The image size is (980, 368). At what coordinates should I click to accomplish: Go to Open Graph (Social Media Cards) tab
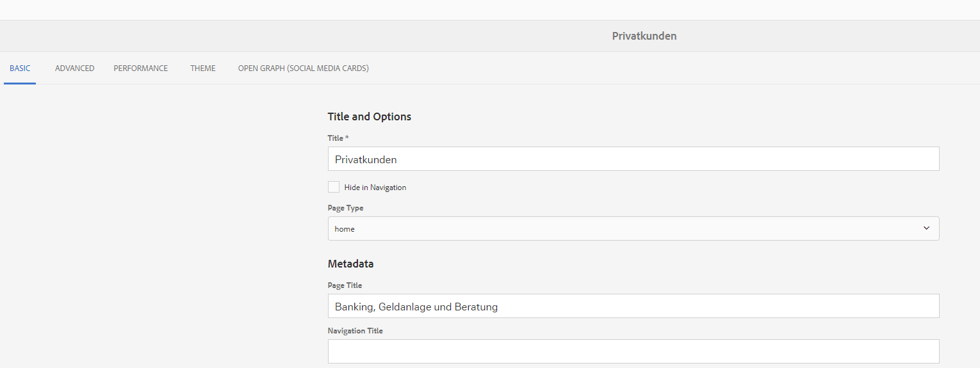[303, 68]
